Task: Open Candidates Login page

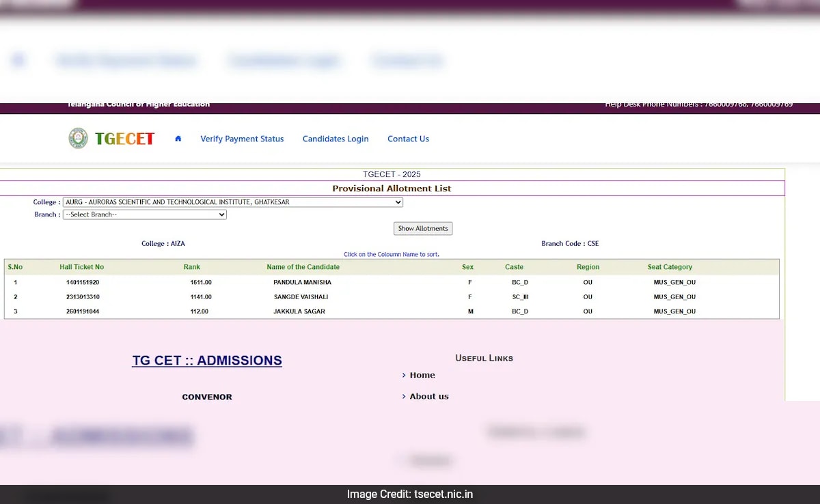Action: (x=336, y=139)
